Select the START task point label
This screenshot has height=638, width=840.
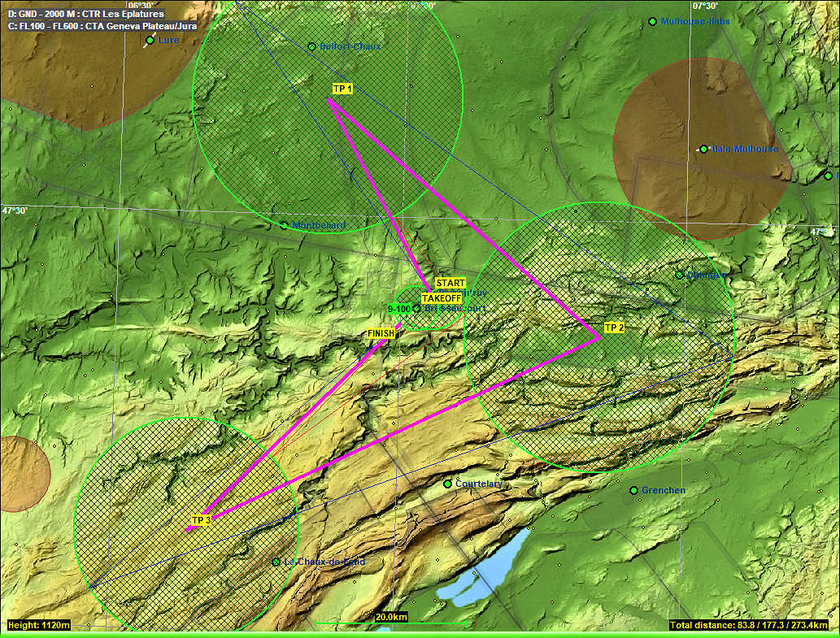[450, 283]
